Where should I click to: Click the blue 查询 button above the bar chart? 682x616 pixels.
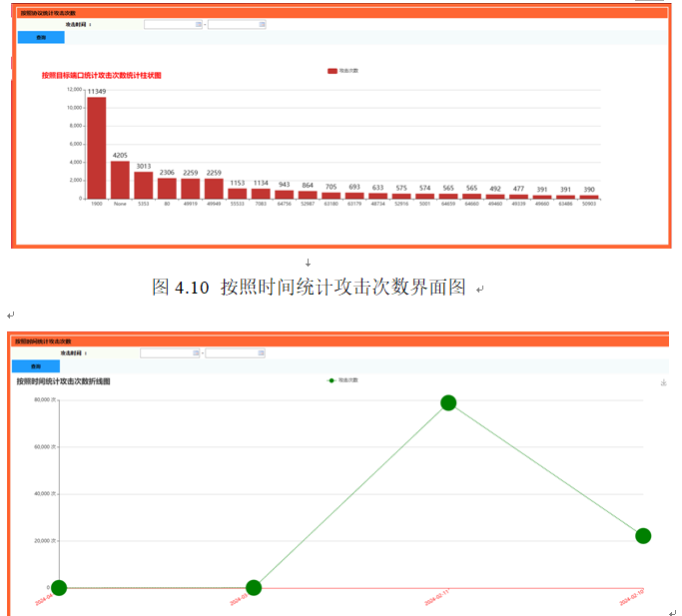click(x=41, y=37)
